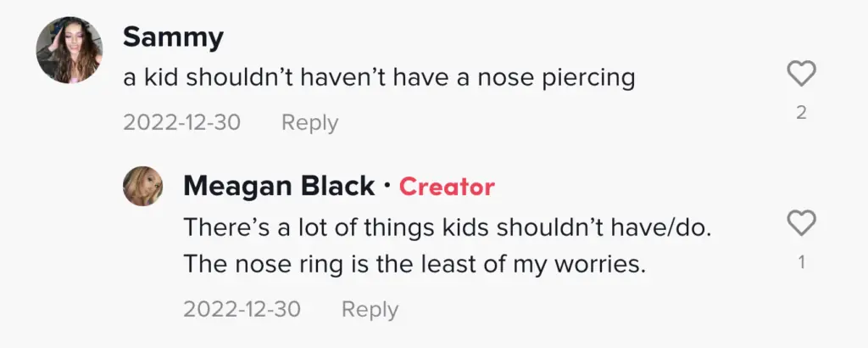The image size is (868, 348).
Task: Tap the heart on Meagan Black's reply
Action: click(801, 224)
